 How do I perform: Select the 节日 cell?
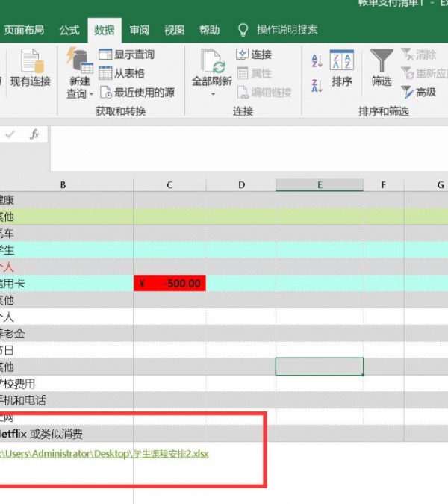click(x=66, y=350)
